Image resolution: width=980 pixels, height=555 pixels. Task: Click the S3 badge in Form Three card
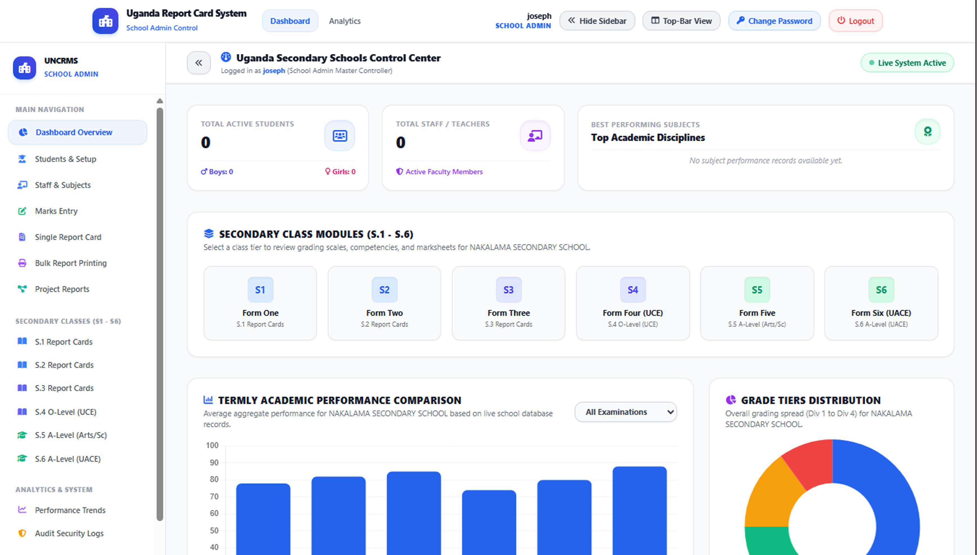(509, 290)
